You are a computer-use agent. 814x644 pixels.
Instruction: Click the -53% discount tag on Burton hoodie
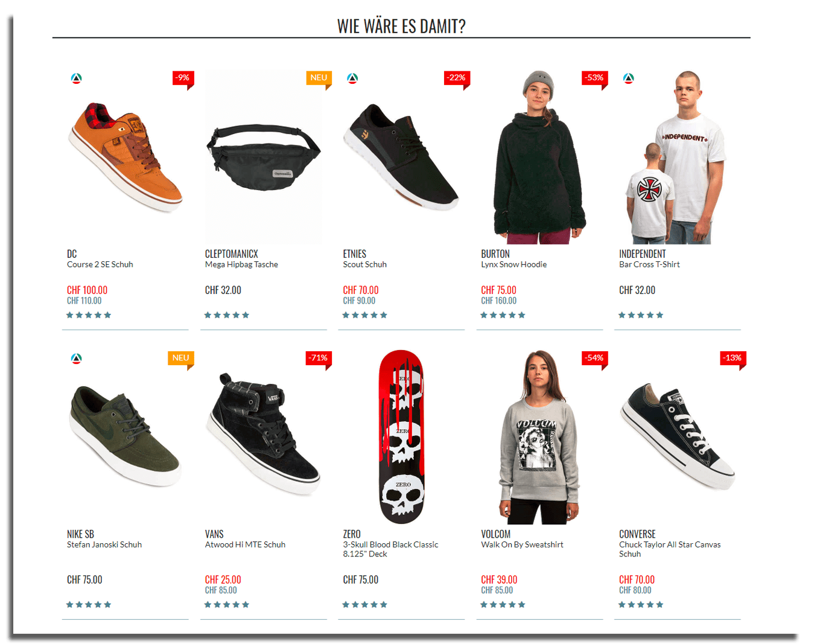(594, 78)
